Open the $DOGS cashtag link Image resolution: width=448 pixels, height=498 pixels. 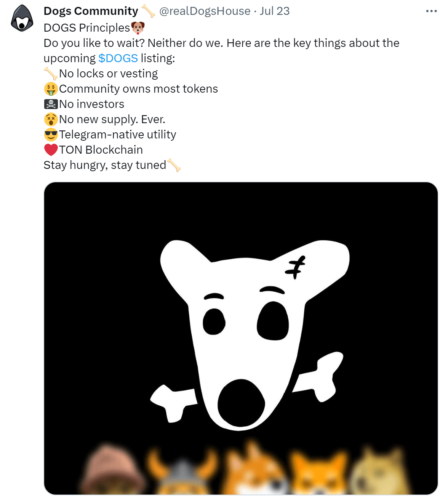pos(118,58)
